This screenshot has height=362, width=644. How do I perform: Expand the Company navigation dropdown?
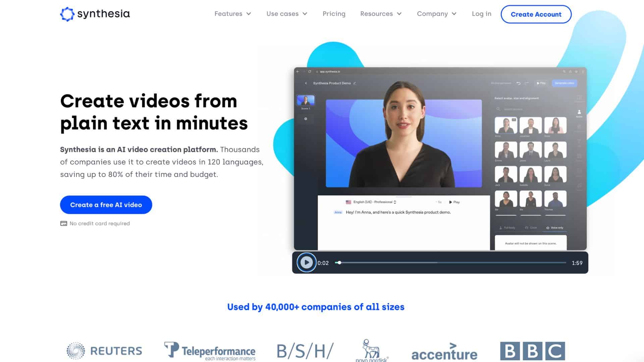(x=437, y=14)
